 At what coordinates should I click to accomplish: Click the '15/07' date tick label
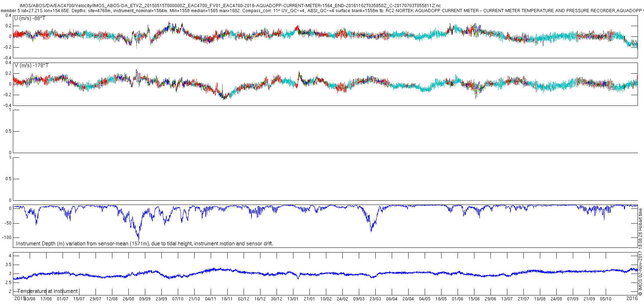pyautogui.click(x=79, y=299)
